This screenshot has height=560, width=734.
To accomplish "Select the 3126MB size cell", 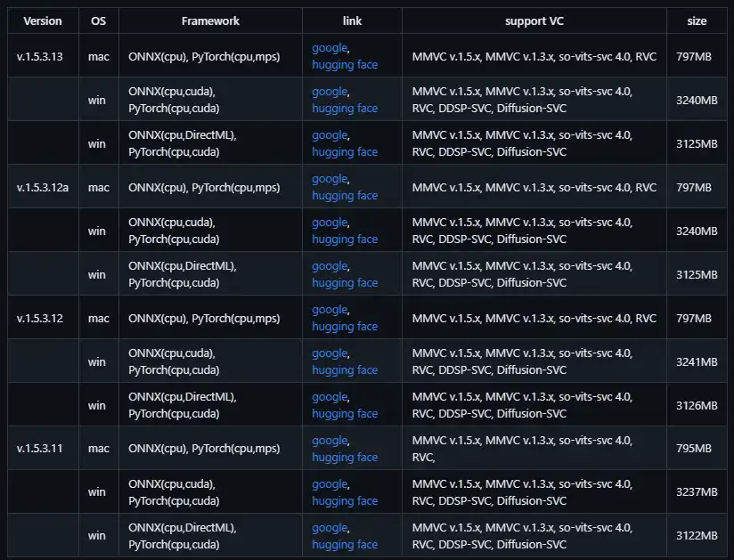I will click(x=697, y=406).
